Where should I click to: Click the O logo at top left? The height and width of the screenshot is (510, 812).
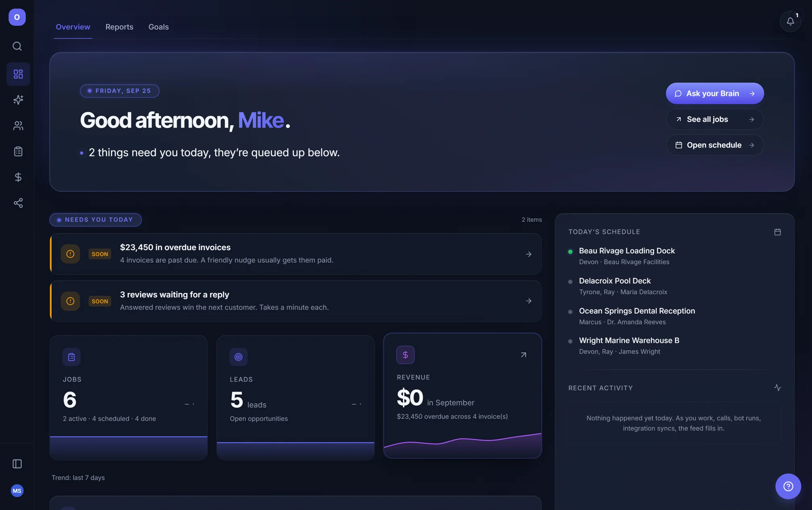pos(17,17)
